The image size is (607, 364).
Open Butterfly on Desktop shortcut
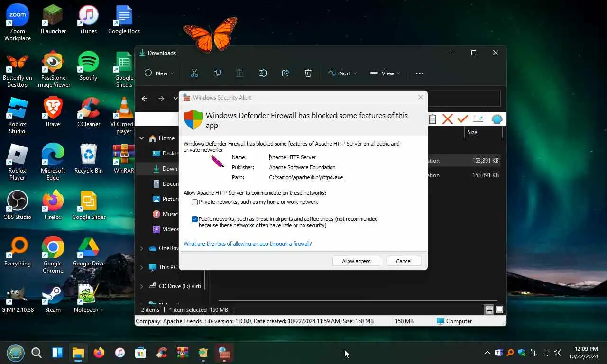[18, 69]
